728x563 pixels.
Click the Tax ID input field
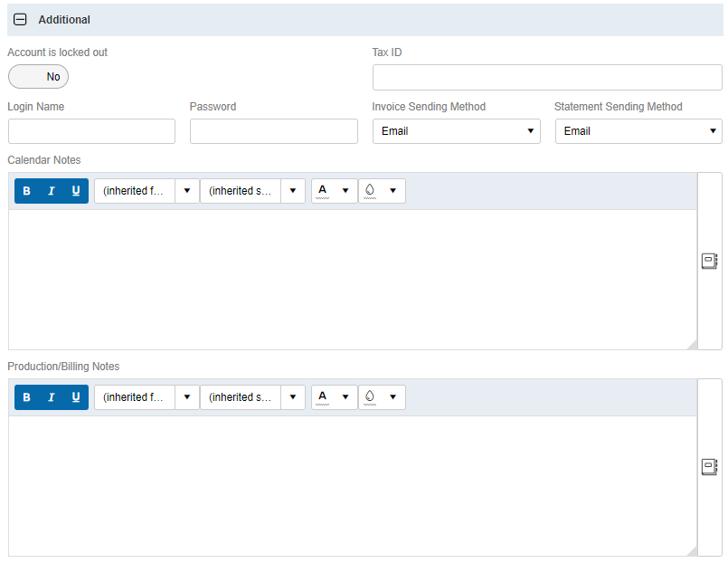546,77
